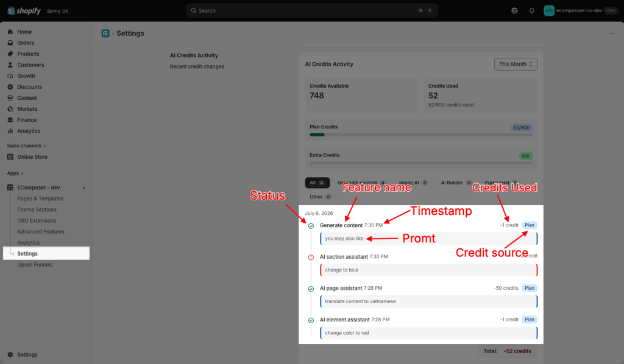Click the Total -52 credits summary
The image size is (624, 364).
pyautogui.click(x=508, y=351)
